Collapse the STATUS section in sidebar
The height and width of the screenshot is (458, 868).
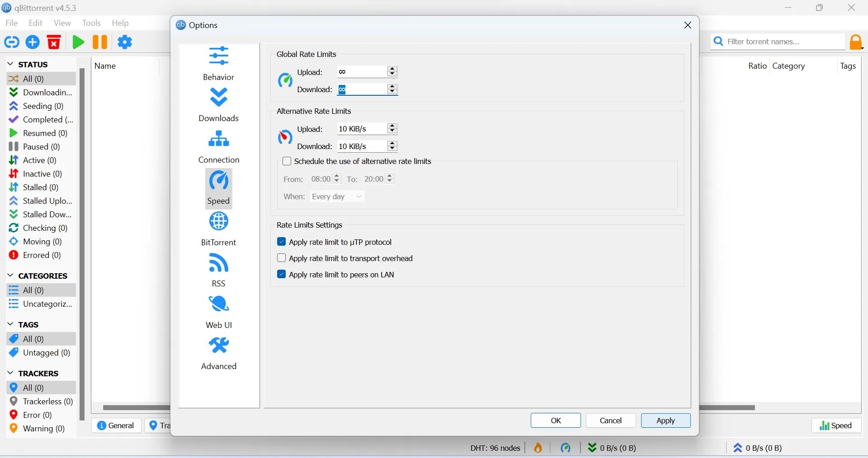click(10, 64)
